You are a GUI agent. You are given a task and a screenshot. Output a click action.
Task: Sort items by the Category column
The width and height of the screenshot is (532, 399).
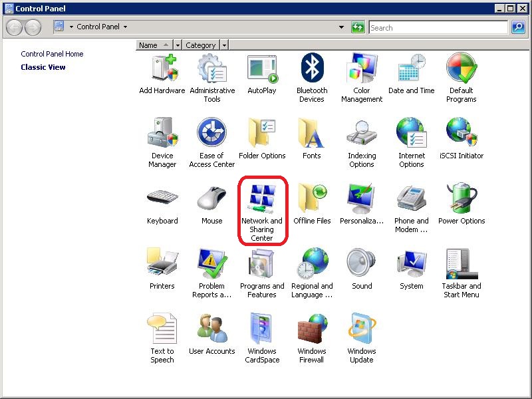[201, 45]
